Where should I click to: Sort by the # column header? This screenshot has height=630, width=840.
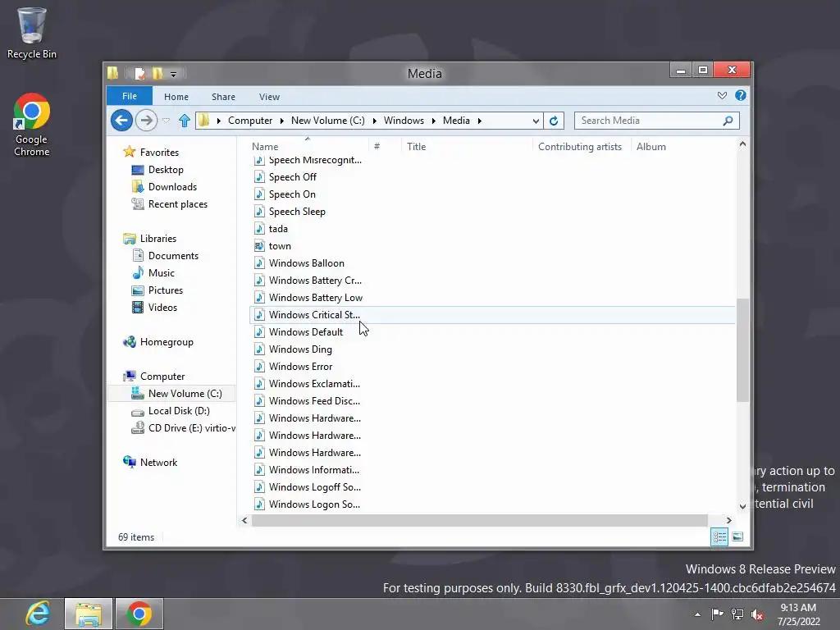tap(386, 146)
